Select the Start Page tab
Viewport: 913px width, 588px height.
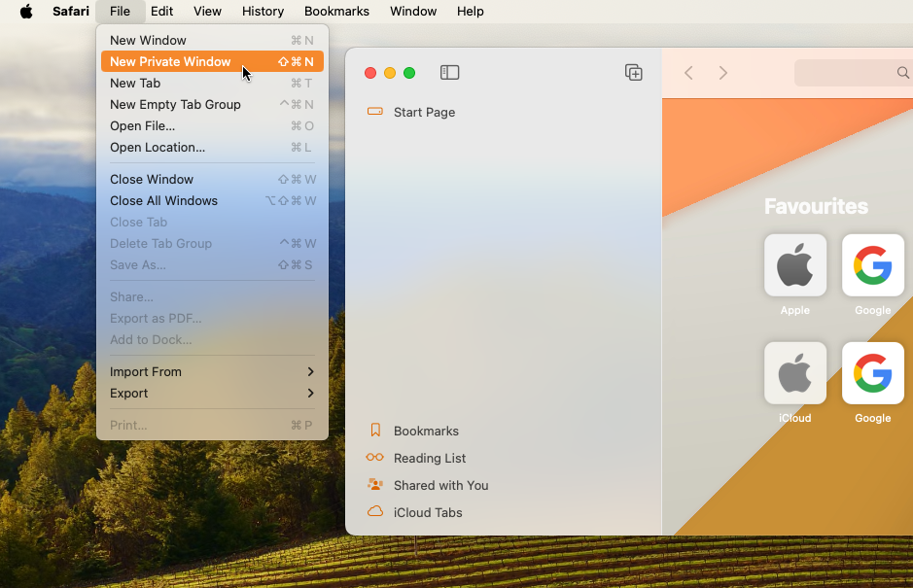coord(424,112)
